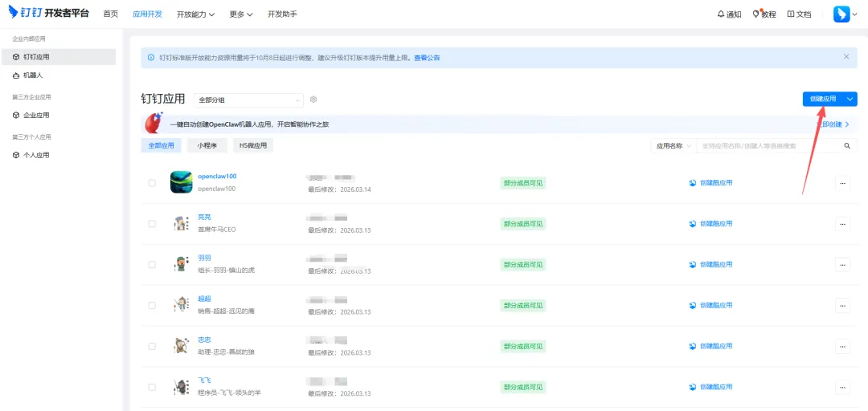The width and height of the screenshot is (868, 411).
Task: Click the 超超 app avatar icon
Action: click(181, 305)
